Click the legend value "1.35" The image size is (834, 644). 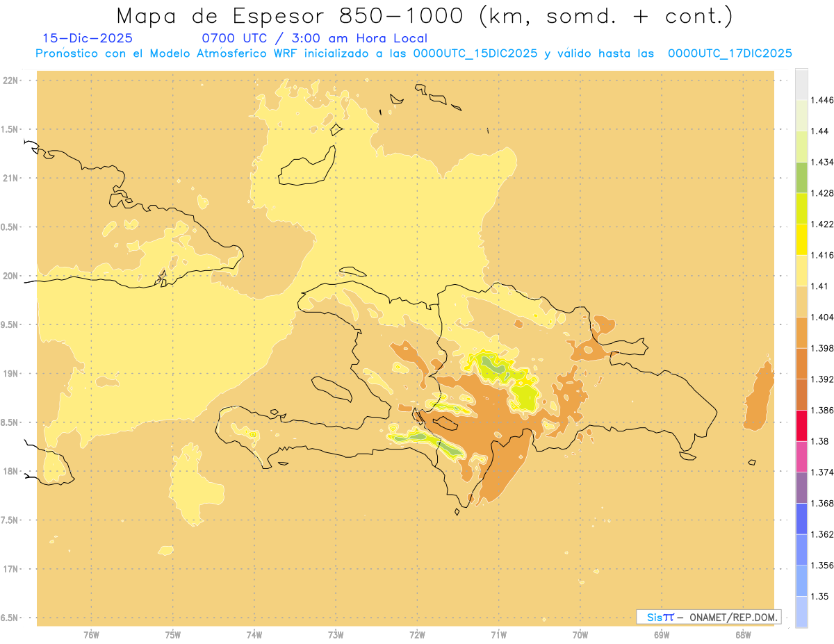(820, 596)
